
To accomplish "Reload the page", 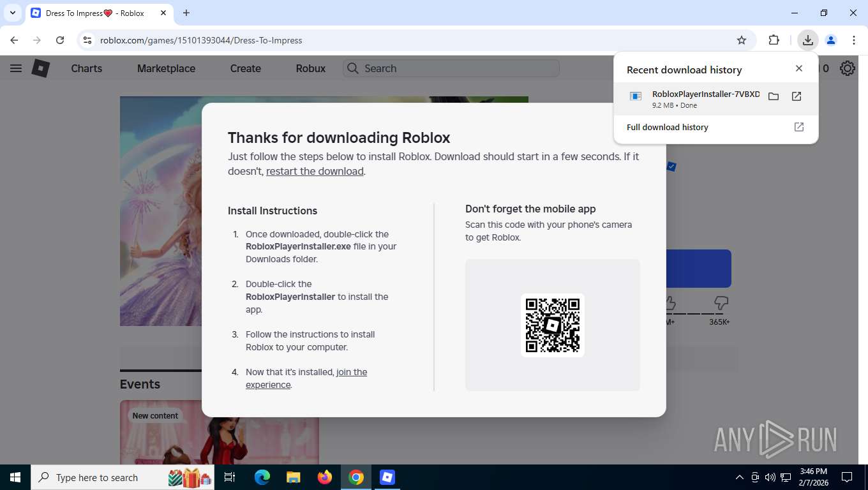I will [x=60, y=40].
